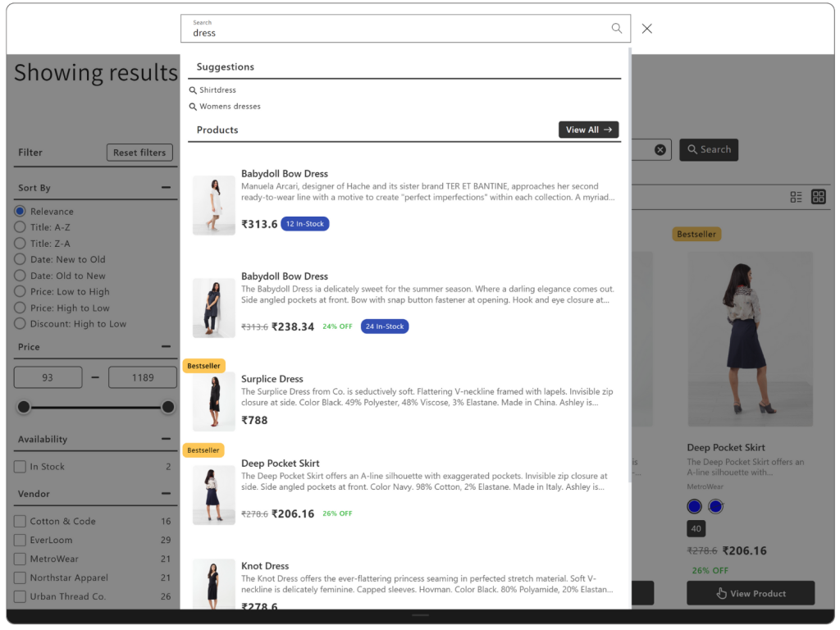
Task: Click the magnifier icon in search box
Action: point(617,28)
